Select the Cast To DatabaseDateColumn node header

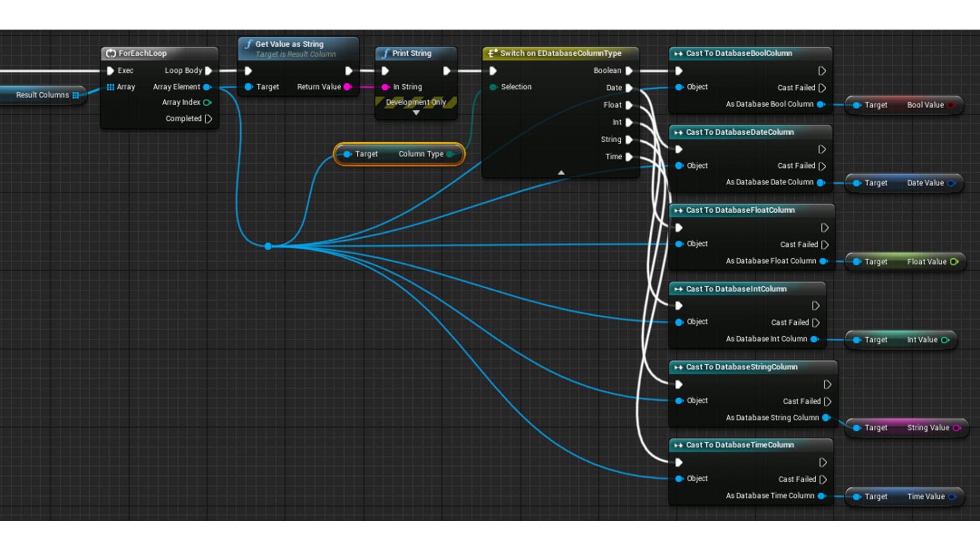[x=740, y=132]
